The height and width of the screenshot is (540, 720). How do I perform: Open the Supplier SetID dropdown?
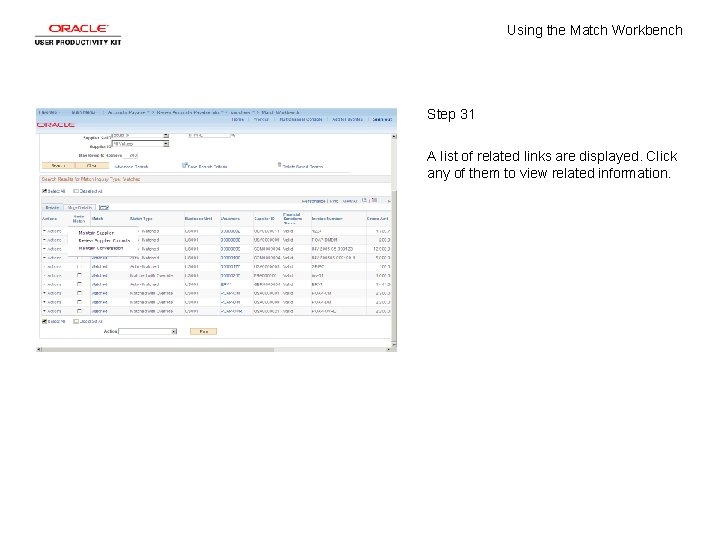click(141, 135)
